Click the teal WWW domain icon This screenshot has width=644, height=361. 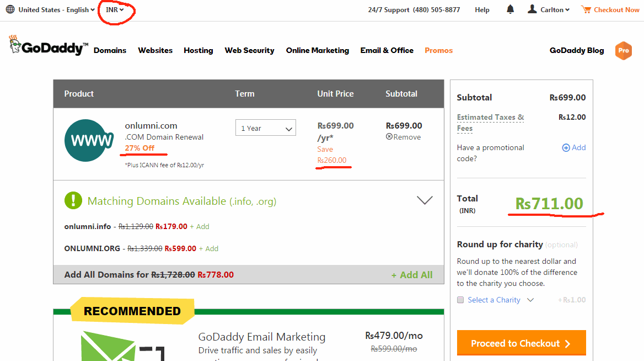(x=89, y=141)
